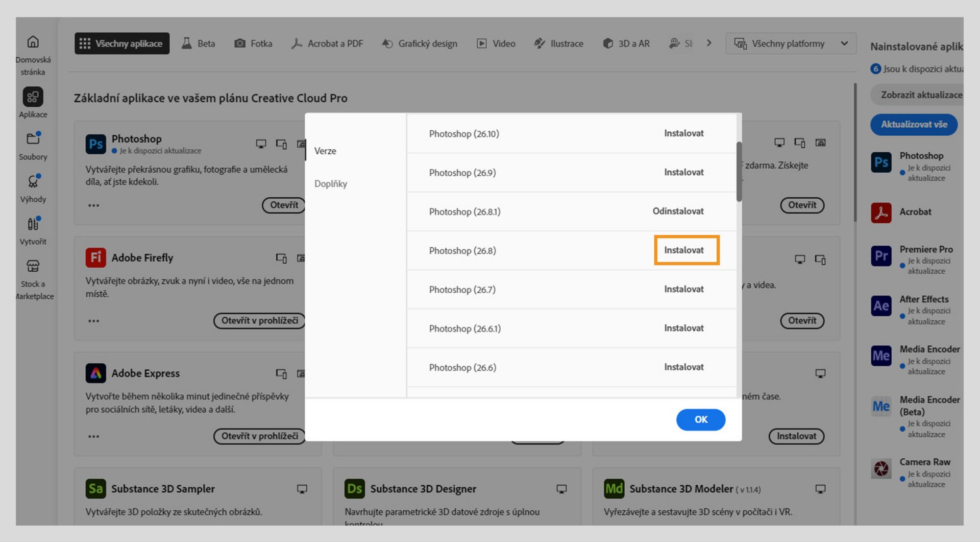Screen dimensions: 980x542
Task: Click the Substance 3D Designer Ds icon
Action: [x=355, y=489]
